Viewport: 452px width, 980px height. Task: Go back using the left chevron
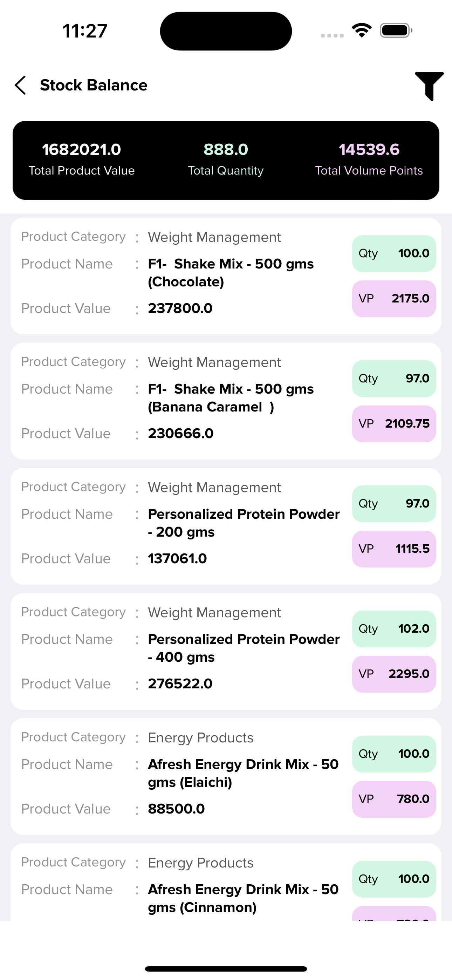tap(21, 85)
